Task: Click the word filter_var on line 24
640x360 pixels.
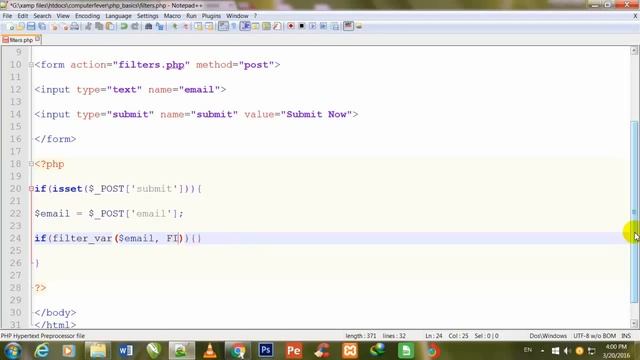Action: click(82, 238)
